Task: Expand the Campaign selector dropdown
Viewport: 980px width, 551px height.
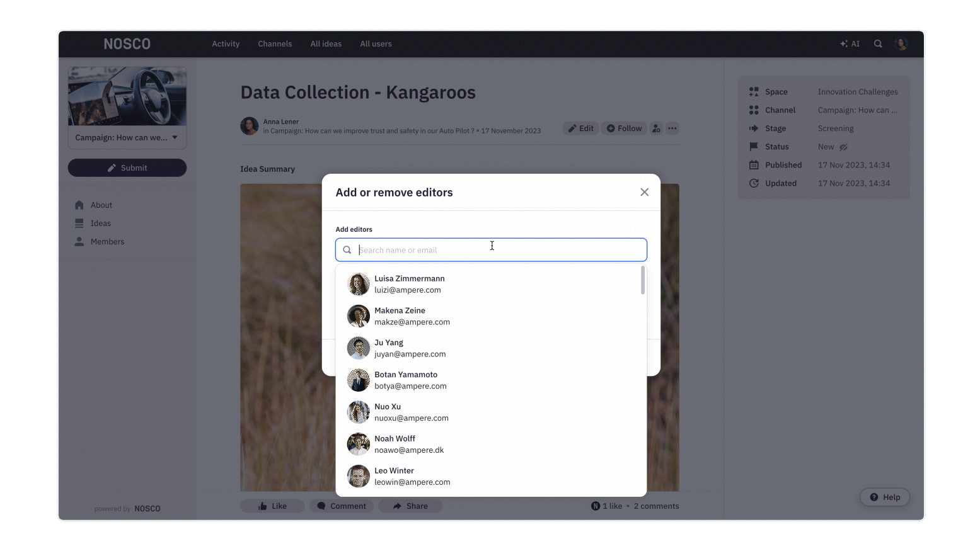Action: point(127,138)
